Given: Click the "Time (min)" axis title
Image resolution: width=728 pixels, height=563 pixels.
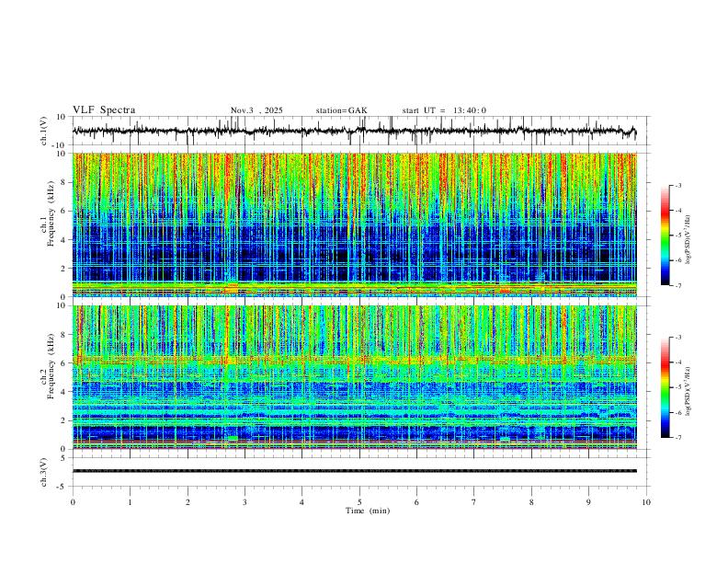Looking at the screenshot, I should (368, 511).
